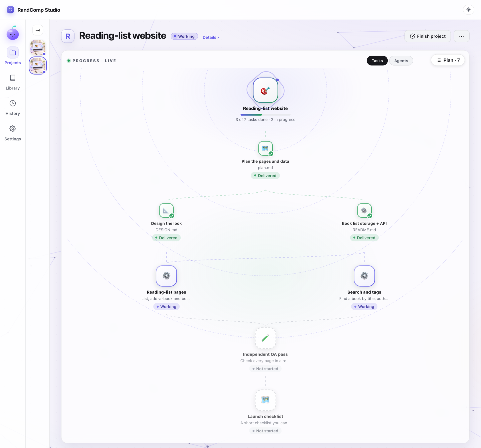Screen dimensions: 481x448
Task: Open the Reading-list pages gear node
Action: click(x=166, y=276)
